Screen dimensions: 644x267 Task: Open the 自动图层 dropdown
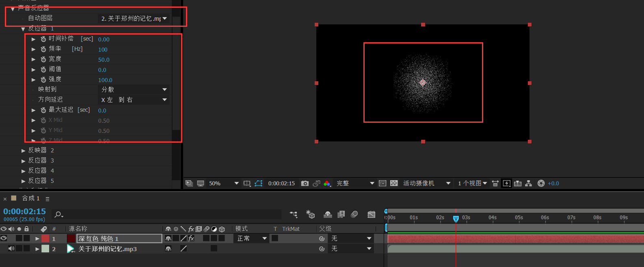[134, 18]
